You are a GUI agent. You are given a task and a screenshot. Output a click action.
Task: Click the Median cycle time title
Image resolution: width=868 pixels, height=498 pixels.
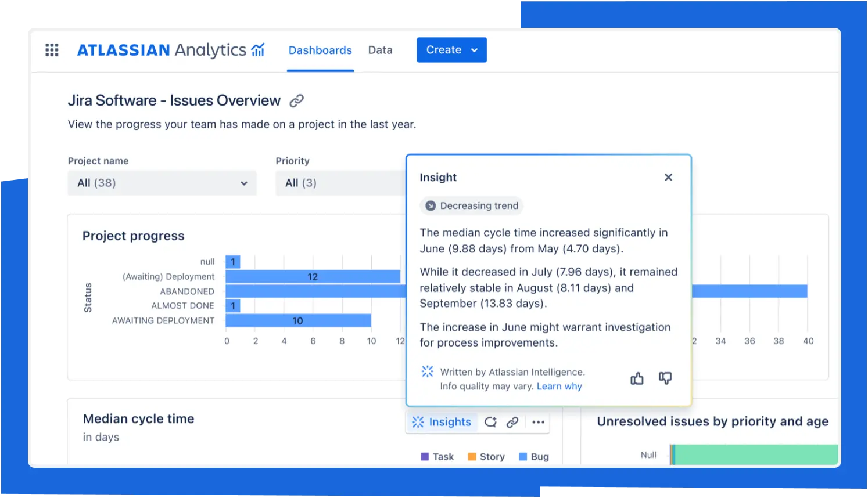[138, 419]
